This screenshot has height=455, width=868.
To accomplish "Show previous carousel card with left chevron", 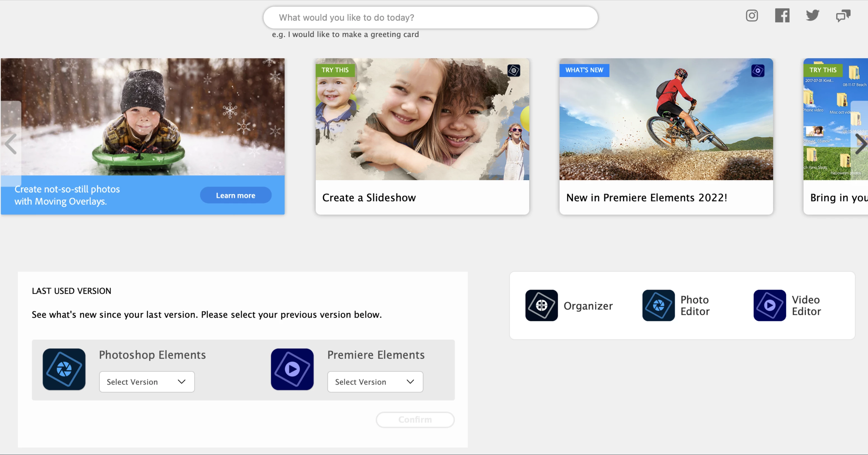I will (11, 144).
